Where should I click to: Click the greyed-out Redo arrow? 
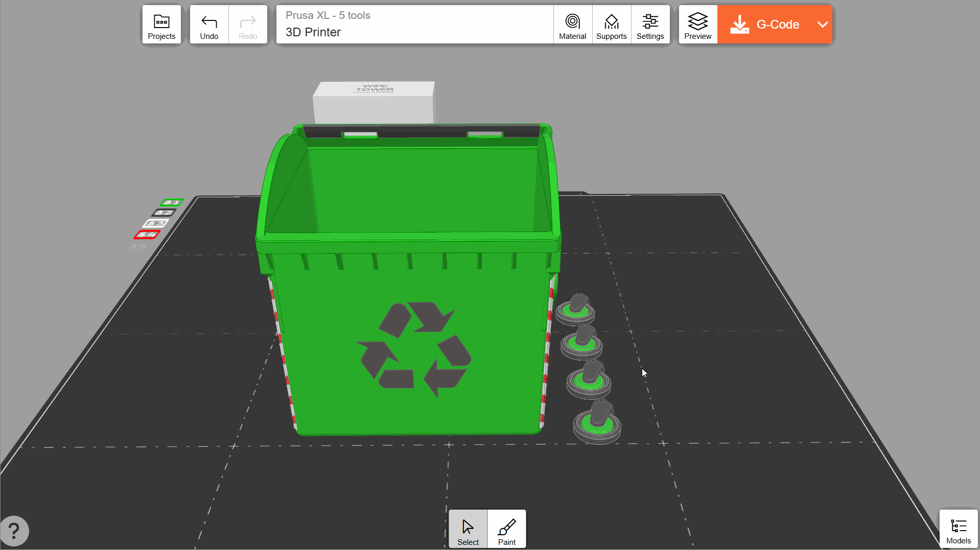click(248, 25)
